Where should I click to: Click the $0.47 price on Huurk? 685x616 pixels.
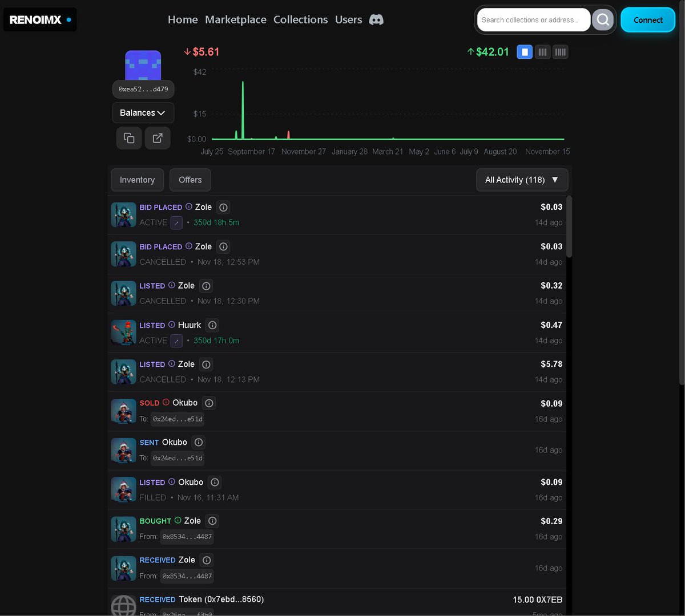551,325
